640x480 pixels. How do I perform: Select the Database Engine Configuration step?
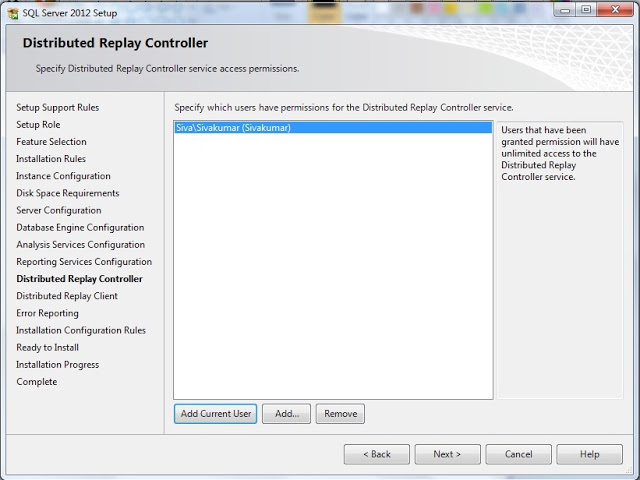tap(80, 227)
